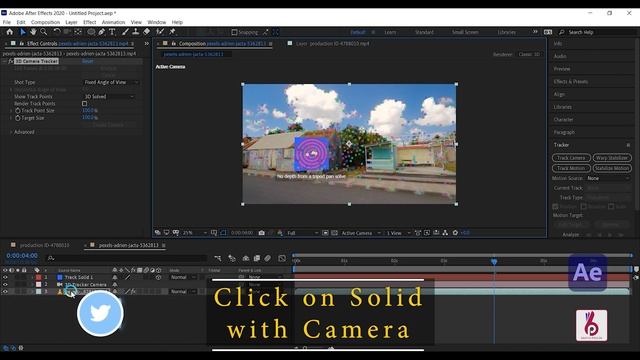
Task: Click the timeline current time indicator
Action: click(x=494, y=261)
